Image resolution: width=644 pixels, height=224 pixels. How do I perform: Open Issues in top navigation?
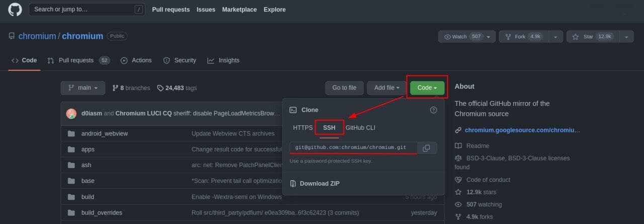click(x=206, y=10)
